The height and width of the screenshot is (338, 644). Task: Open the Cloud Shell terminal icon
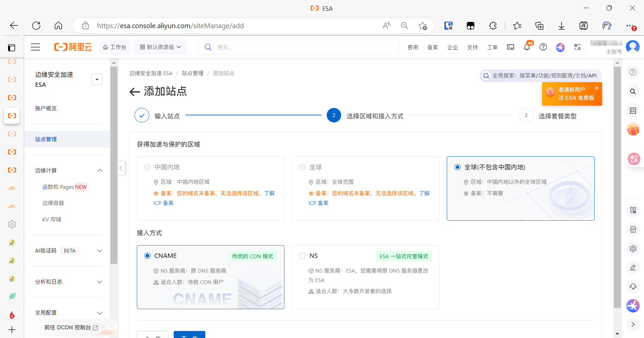pyautogui.click(x=511, y=47)
